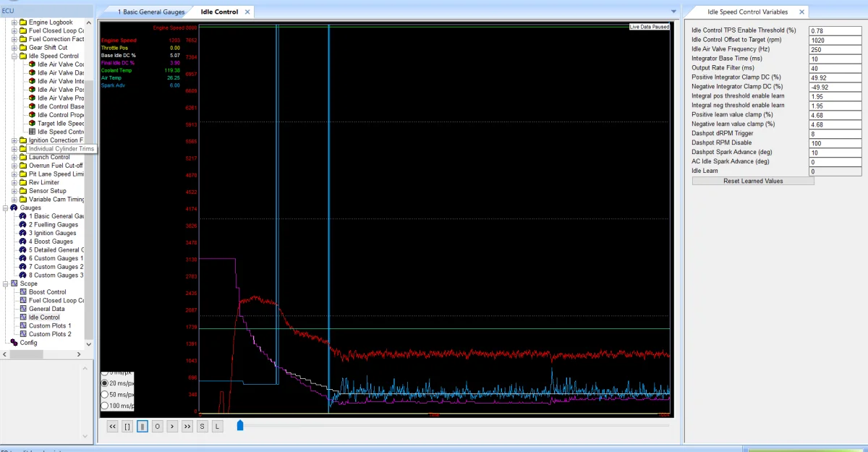Click the scope timeline slider handle
Viewport: 868px width, 452px height.
pos(240,425)
